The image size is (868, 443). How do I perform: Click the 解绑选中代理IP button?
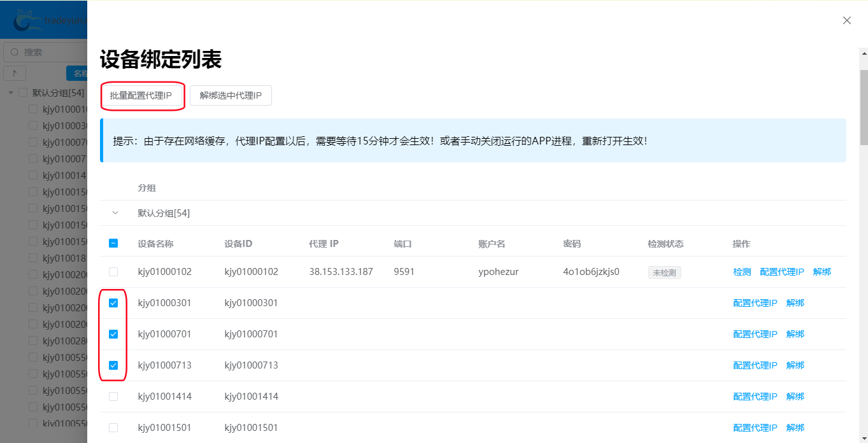(231, 95)
